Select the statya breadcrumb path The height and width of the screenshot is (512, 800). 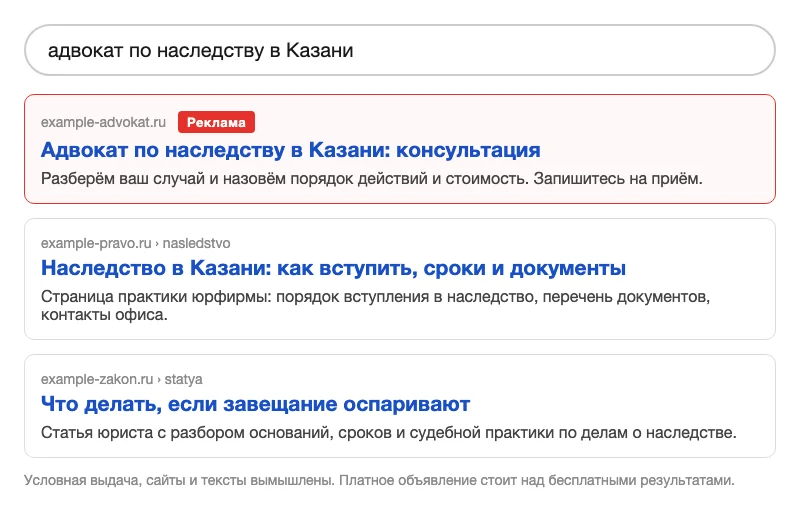[x=183, y=379]
